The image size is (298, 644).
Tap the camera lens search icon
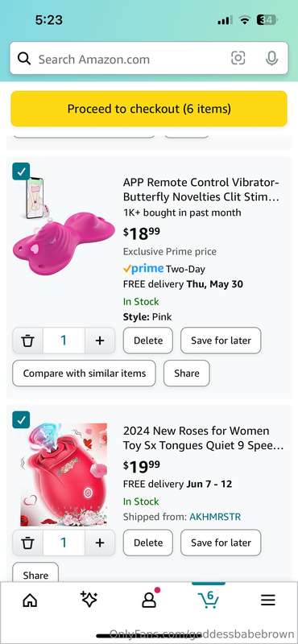238,58
